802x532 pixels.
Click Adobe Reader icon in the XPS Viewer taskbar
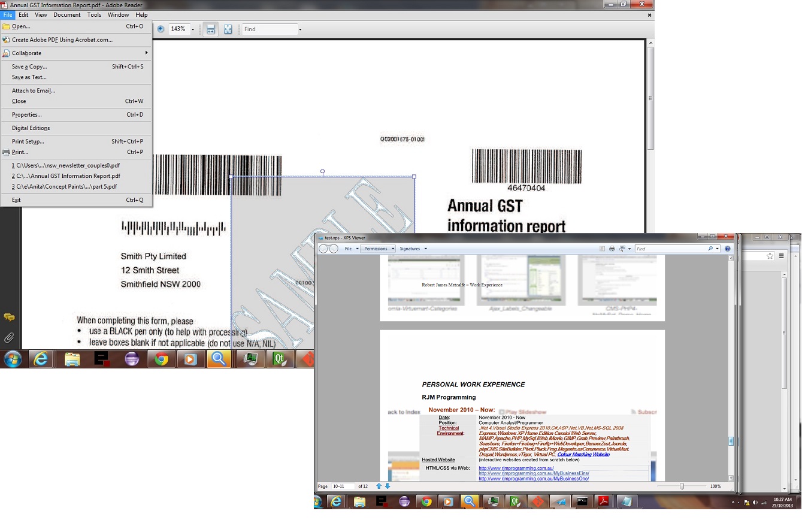click(603, 501)
